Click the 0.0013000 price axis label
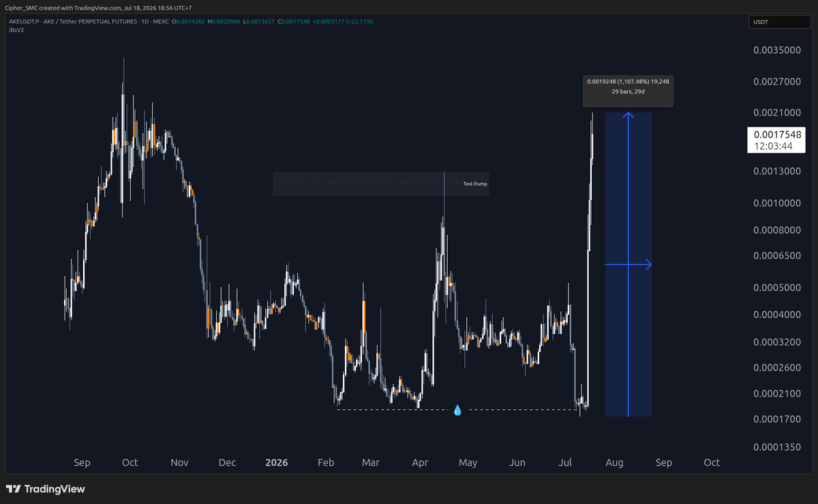 coord(777,171)
